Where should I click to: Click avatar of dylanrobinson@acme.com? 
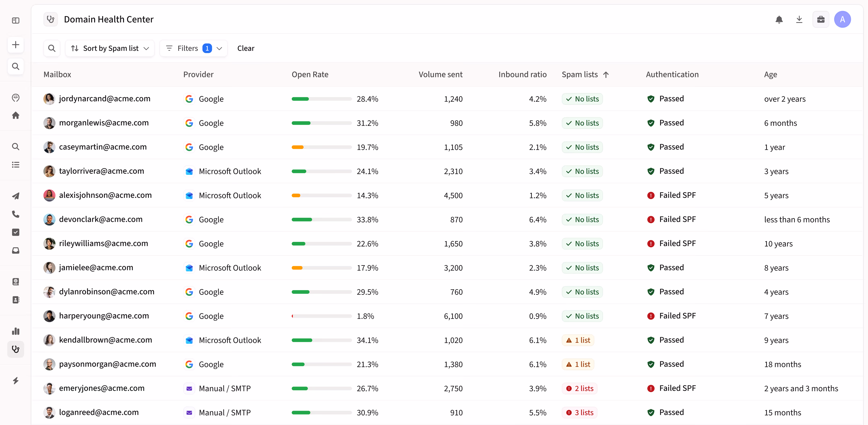click(x=49, y=292)
